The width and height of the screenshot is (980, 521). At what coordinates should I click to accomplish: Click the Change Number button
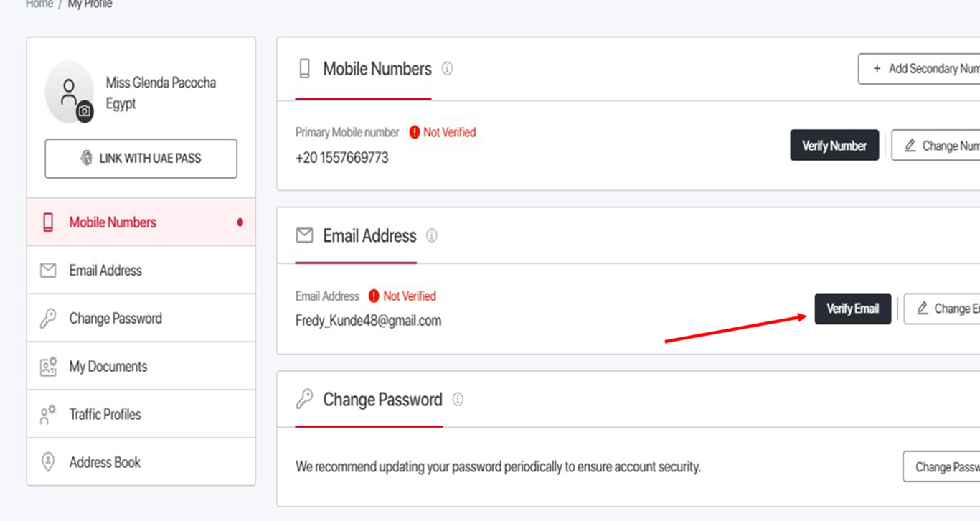(936, 146)
